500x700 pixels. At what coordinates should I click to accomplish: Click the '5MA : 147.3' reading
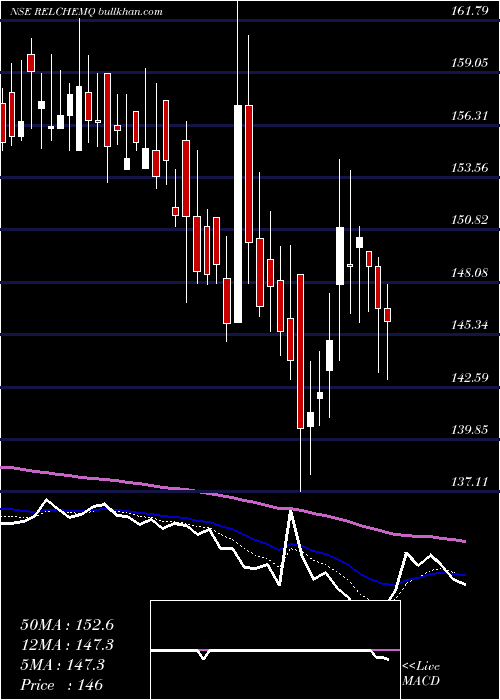click(x=62, y=665)
